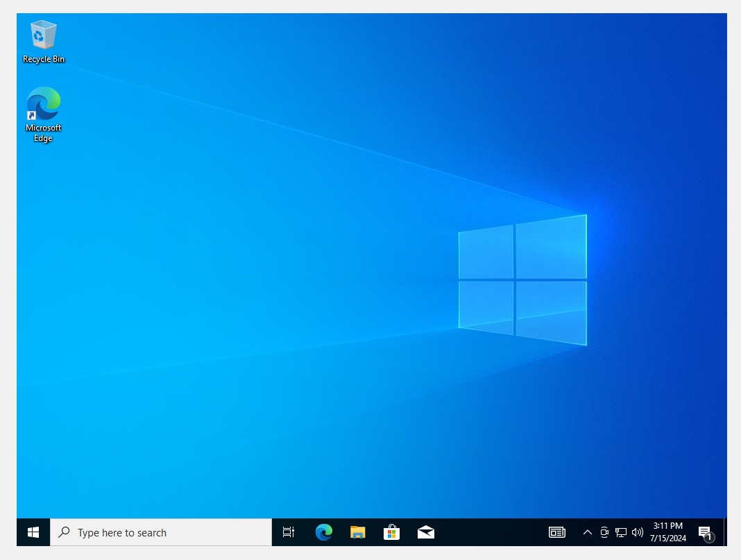Open the Action Center notifications

coord(706,533)
